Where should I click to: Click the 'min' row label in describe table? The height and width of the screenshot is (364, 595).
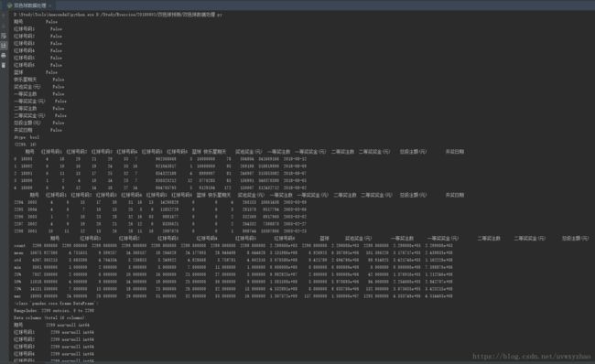point(17,267)
